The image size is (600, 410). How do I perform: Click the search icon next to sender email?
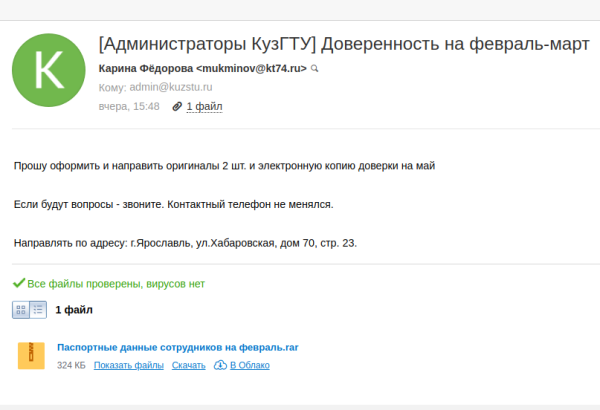tap(315, 68)
